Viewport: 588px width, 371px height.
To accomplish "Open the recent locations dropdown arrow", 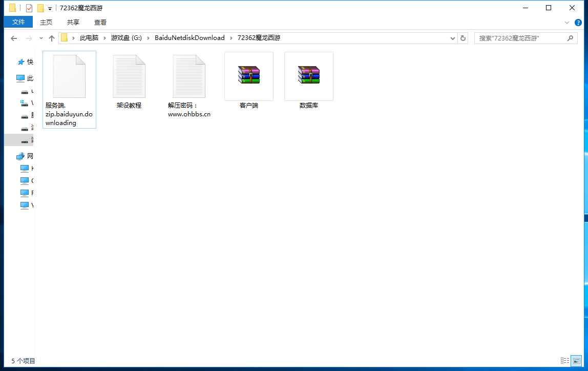I will click(41, 38).
